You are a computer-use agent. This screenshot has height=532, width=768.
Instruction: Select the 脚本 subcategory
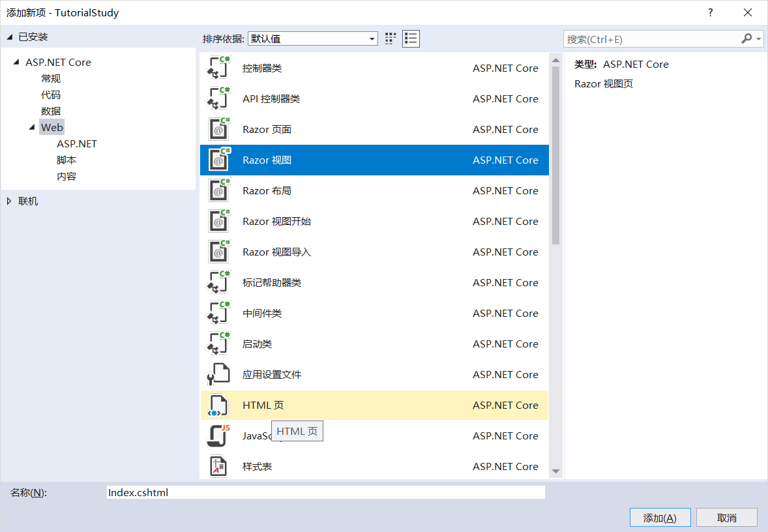66,160
